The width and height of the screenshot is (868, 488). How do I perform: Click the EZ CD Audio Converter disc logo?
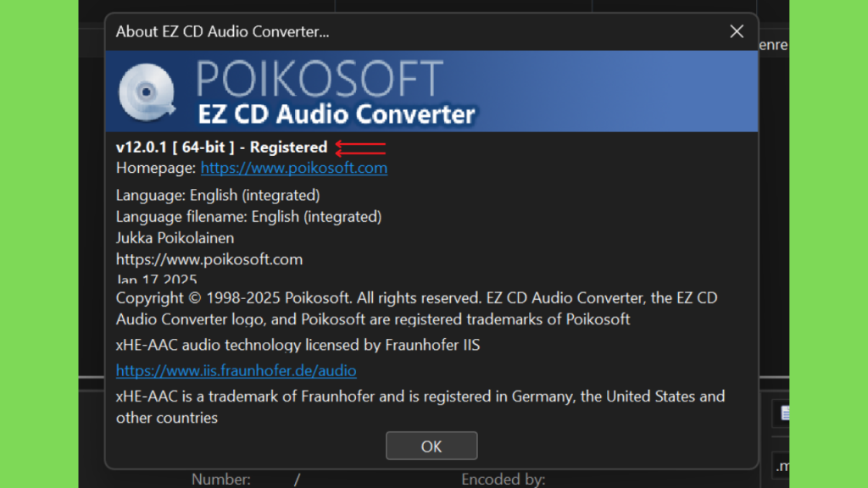click(x=147, y=92)
